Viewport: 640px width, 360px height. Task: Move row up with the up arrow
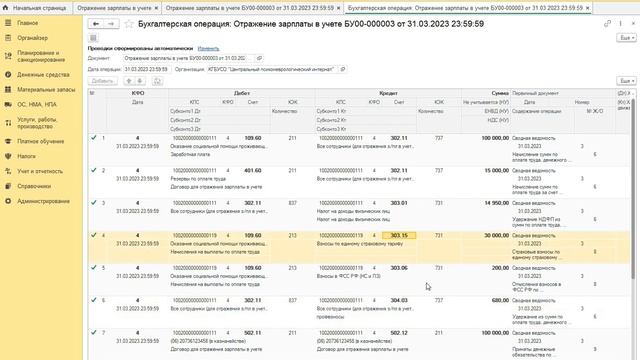click(x=129, y=81)
